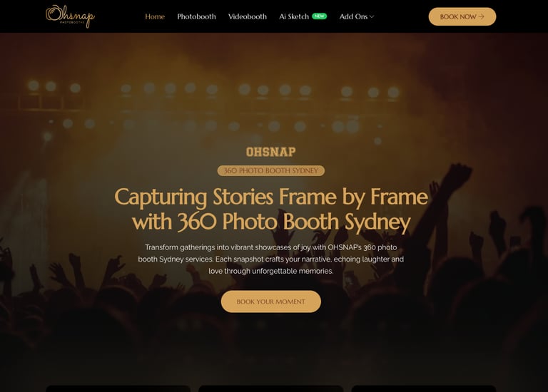548x392 pixels.
Task: Open the Ai Sketch page
Action: [x=294, y=16]
